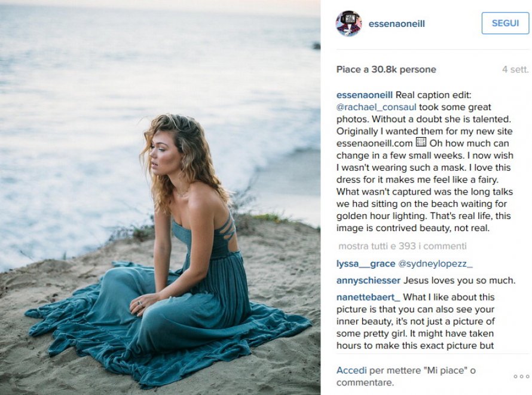Click the essenaoneill.com text in caption
532x395 pixels.
(375, 143)
